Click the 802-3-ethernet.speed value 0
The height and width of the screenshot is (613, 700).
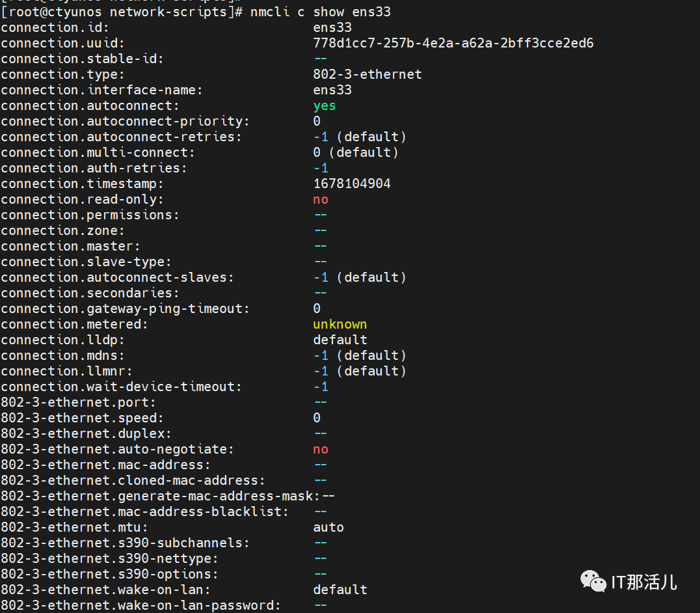(317, 418)
